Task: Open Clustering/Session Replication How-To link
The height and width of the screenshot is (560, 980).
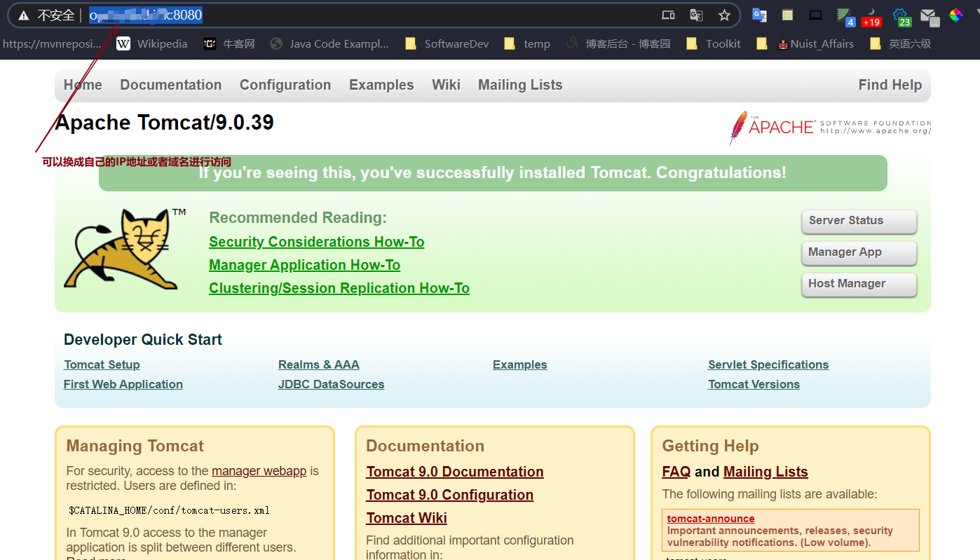Action: coord(339,288)
